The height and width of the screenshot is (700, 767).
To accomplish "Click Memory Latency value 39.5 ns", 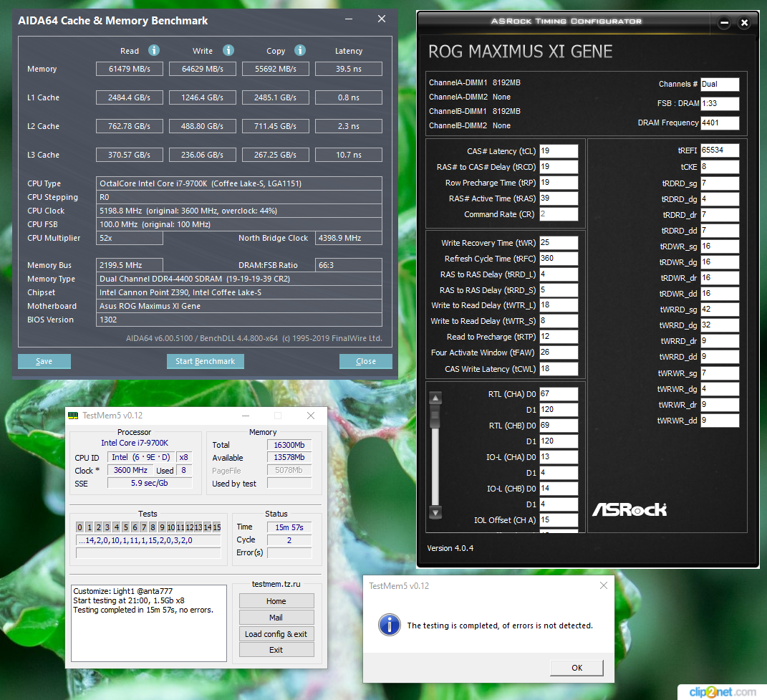I will (x=348, y=69).
